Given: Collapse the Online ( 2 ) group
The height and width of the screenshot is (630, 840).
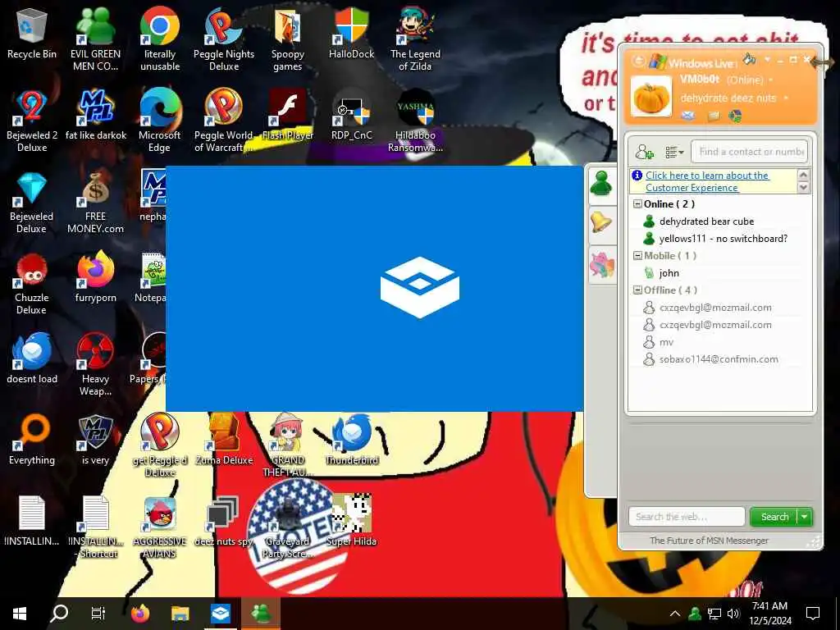Looking at the screenshot, I should pyautogui.click(x=637, y=204).
